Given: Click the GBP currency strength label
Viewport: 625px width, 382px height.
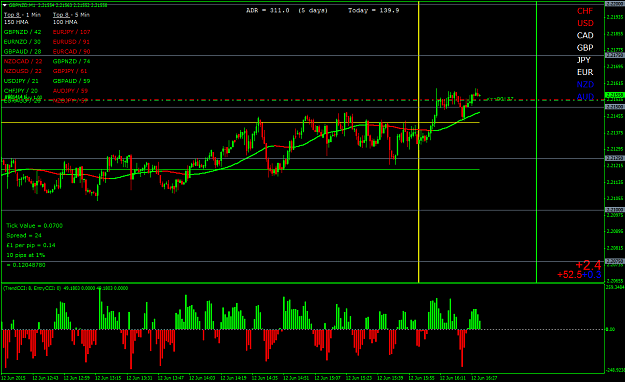Looking at the screenshot, I should pos(585,48).
